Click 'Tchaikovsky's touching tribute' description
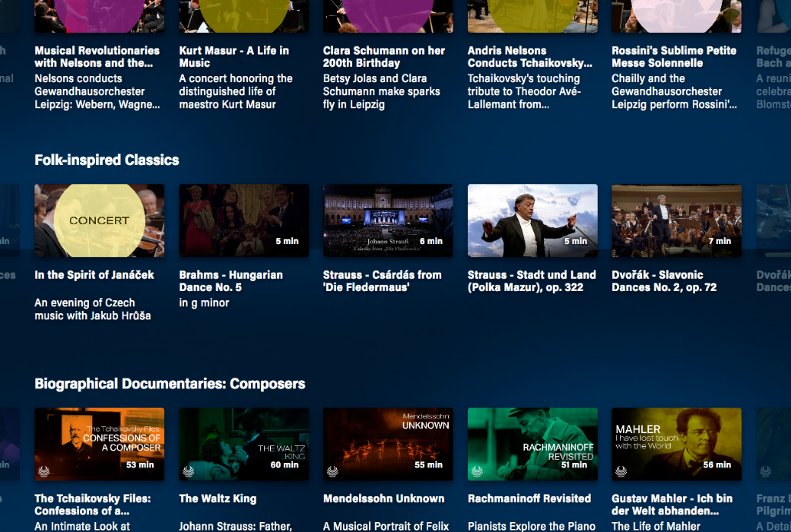Viewport: 791px width, 532px height. 524,91
